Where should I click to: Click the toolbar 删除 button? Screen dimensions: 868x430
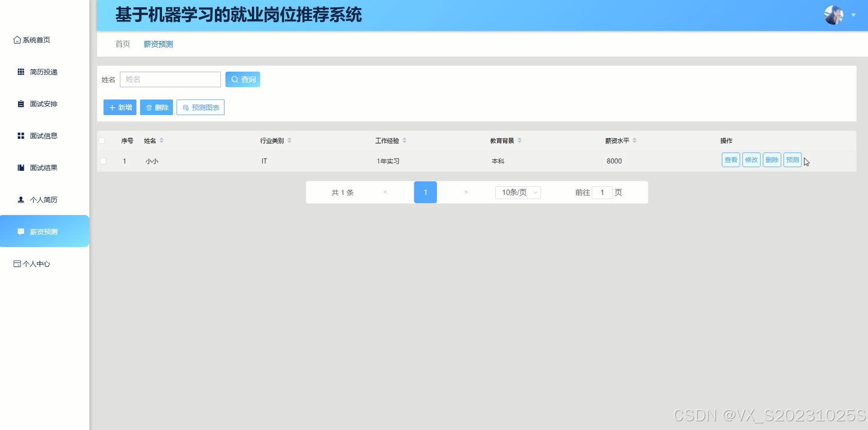point(157,107)
